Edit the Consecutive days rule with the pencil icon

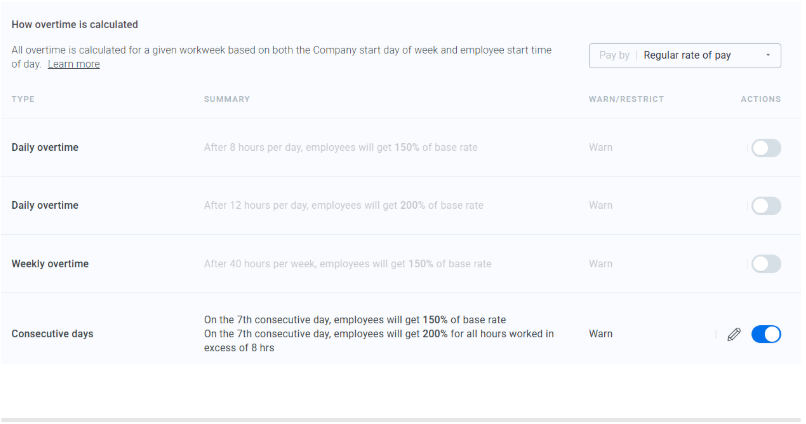(x=734, y=334)
